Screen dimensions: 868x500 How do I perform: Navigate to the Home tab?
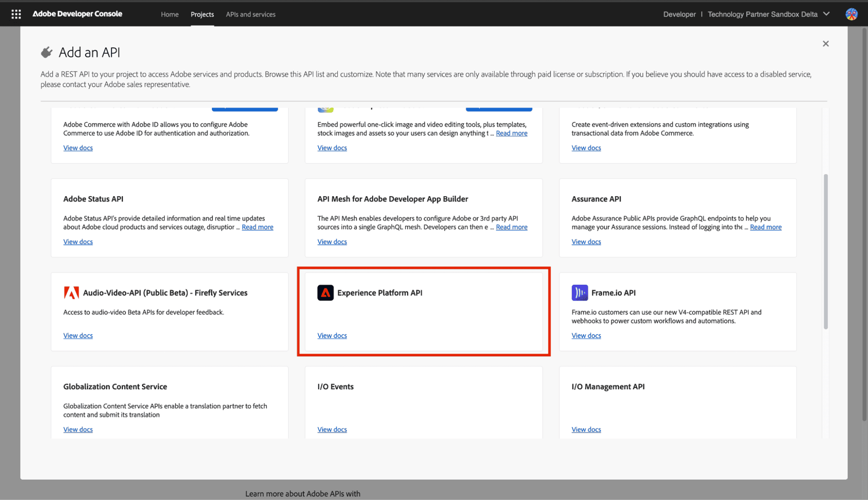[x=170, y=14]
